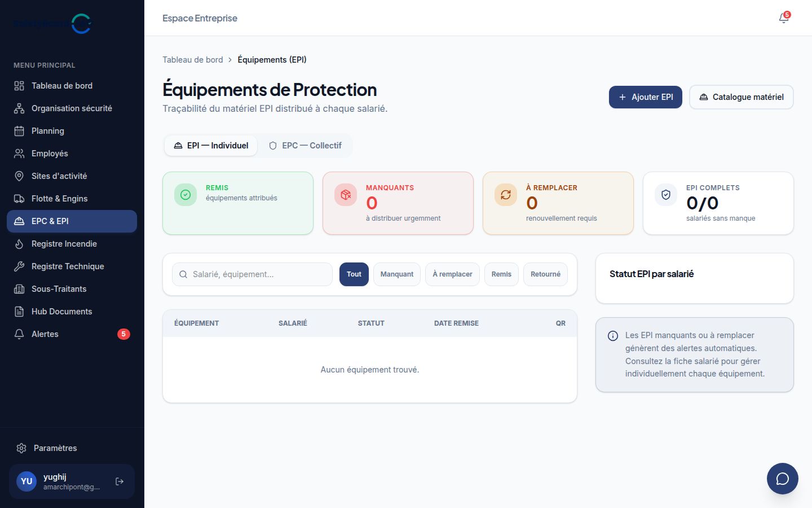This screenshot has width=812, height=508.
Task: Open Paramètres at sidebar bottom
Action: pos(72,448)
